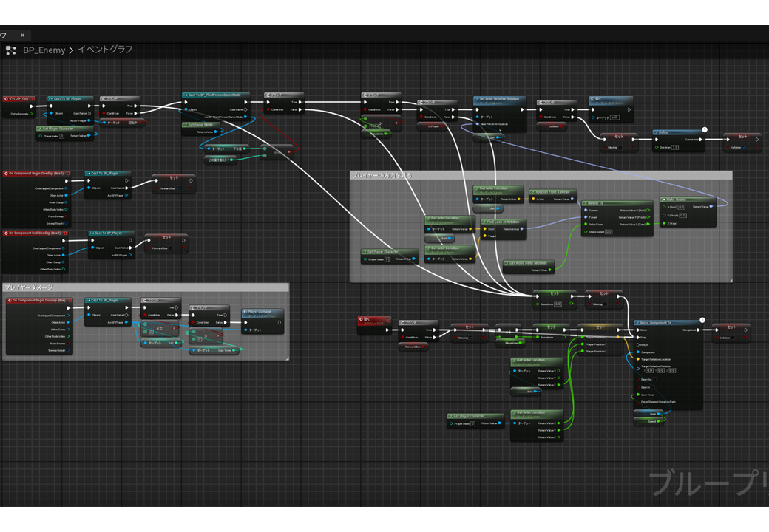Select the Find Look at Rotation node

pos(503,222)
